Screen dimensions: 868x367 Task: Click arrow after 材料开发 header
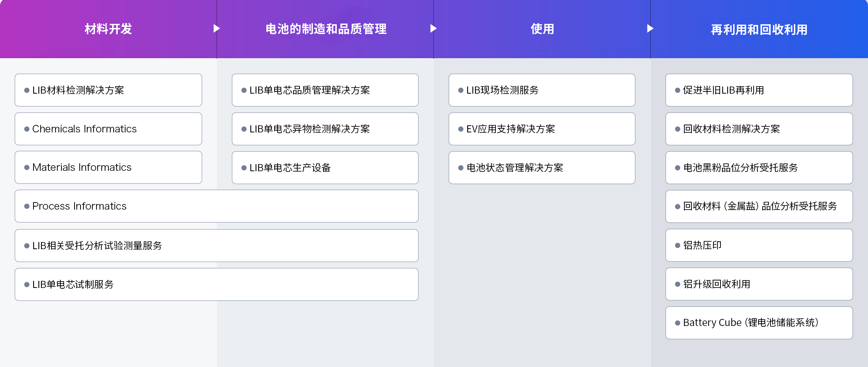tap(216, 28)
